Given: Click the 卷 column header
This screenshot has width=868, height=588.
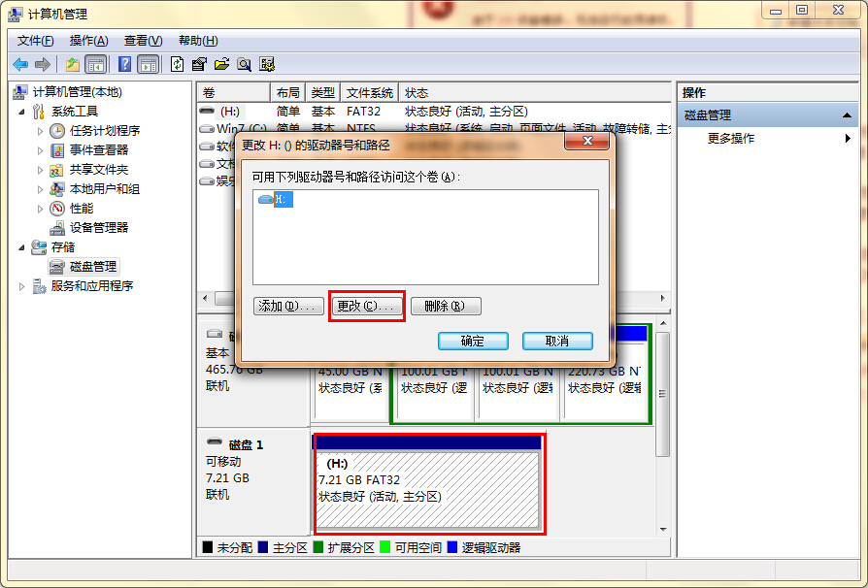Looking at the screenshot, I should click(x=234, y=92).
